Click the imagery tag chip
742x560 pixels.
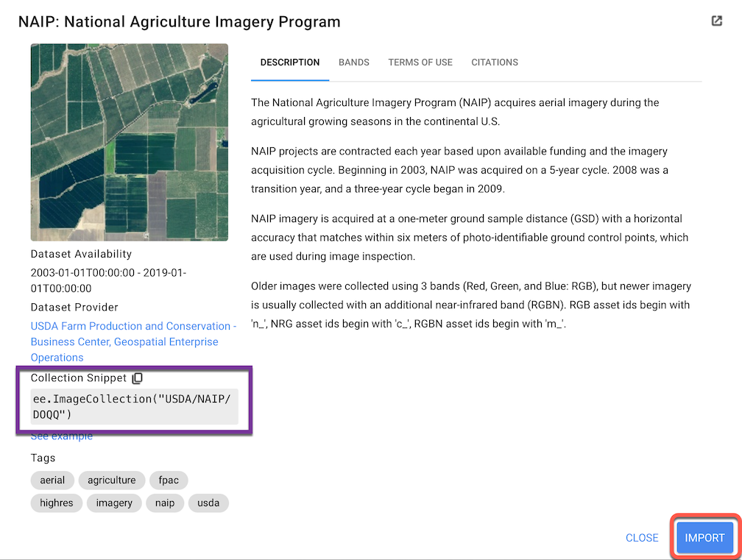point(114,503)
